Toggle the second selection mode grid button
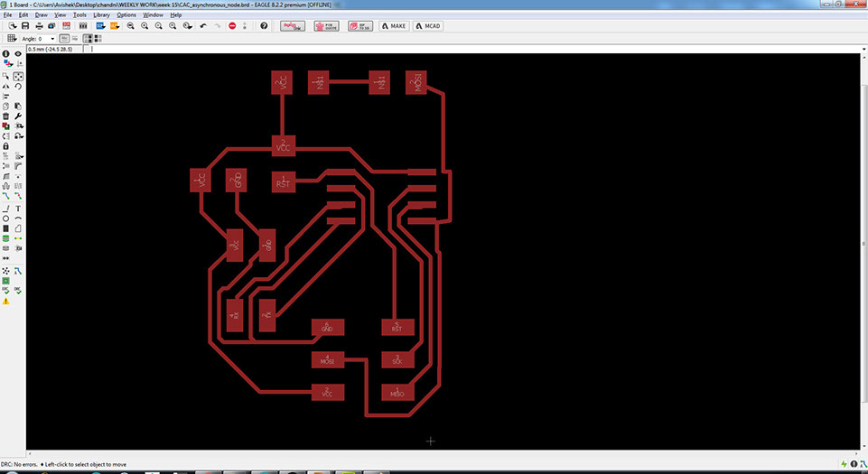868x474 pixels. click(98, 39)
